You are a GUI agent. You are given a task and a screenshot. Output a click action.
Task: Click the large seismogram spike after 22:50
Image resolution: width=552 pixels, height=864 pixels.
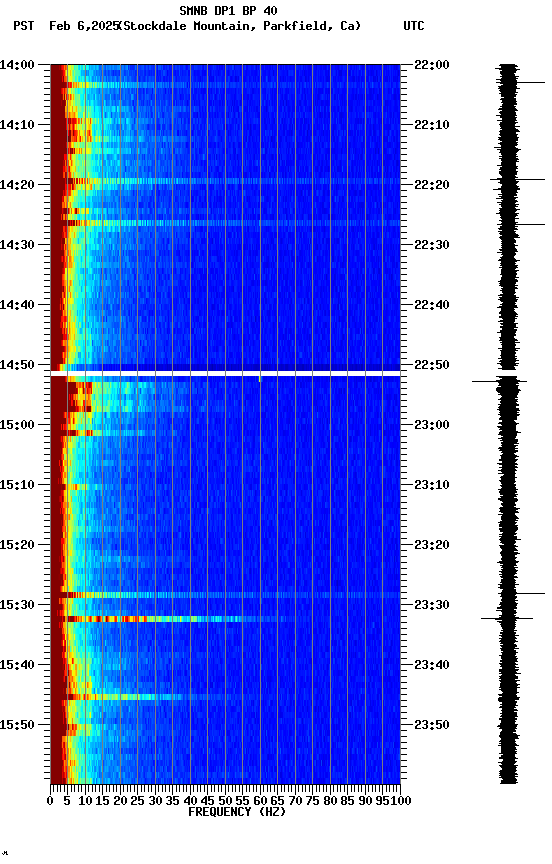pyautogui.click(x=499, y=381)
